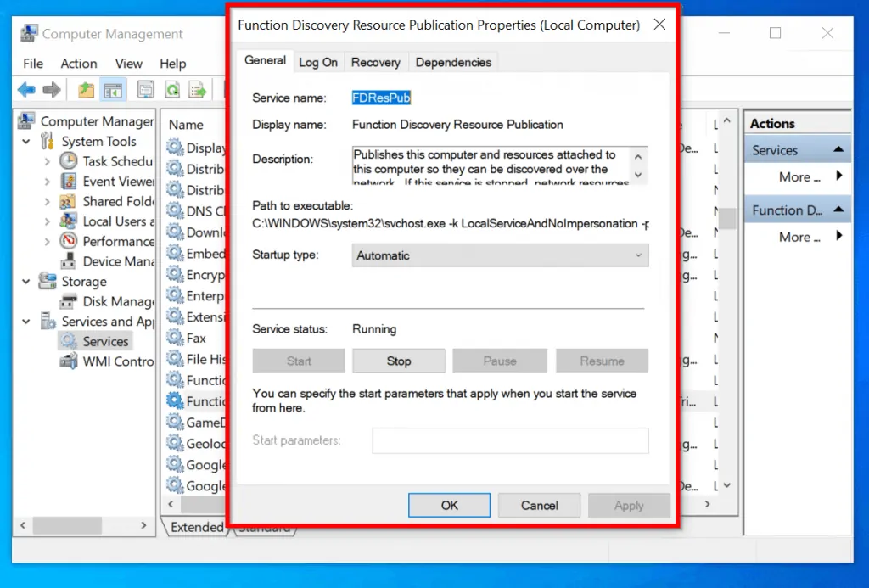This screenshot has height=588, width=869.
Task: Select the Show/Hide Console Tree icon
Action: click(113, 89)
